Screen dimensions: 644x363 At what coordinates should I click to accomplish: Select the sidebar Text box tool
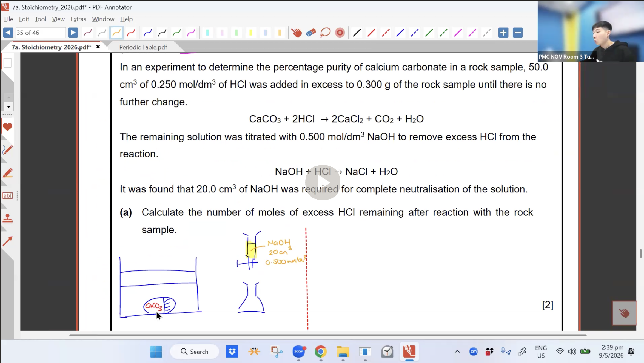pos(7,195)
